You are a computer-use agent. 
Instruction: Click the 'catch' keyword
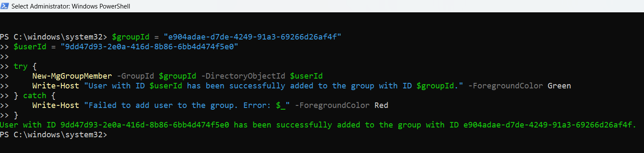[34, 96]
